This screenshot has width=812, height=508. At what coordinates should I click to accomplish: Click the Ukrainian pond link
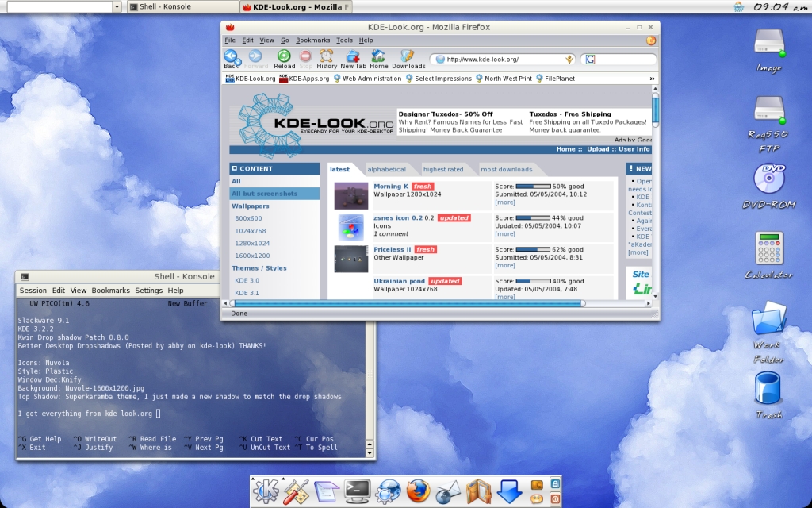pos(399,282)
